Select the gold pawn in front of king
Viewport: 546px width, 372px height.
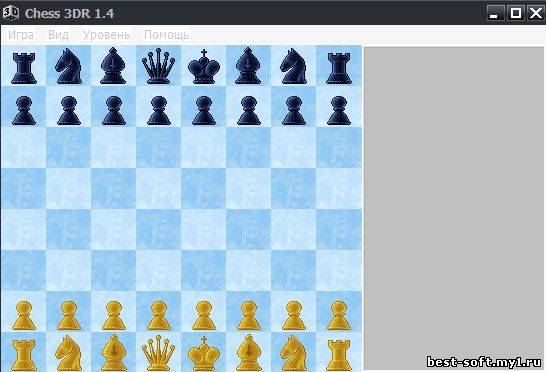coord(204,316)
